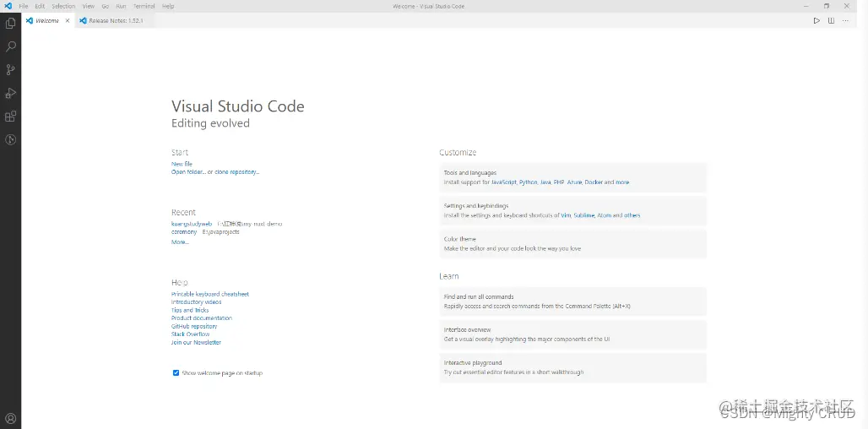The width and height of the screenshot is (868, 429).
Task: Open the Selection menu
Action: pos(63,6)
